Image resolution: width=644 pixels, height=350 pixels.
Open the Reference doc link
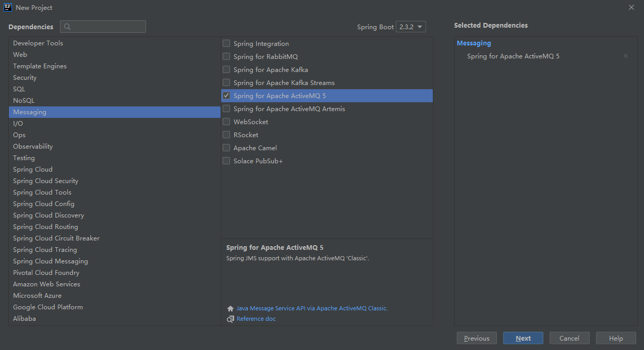point(256,319)
